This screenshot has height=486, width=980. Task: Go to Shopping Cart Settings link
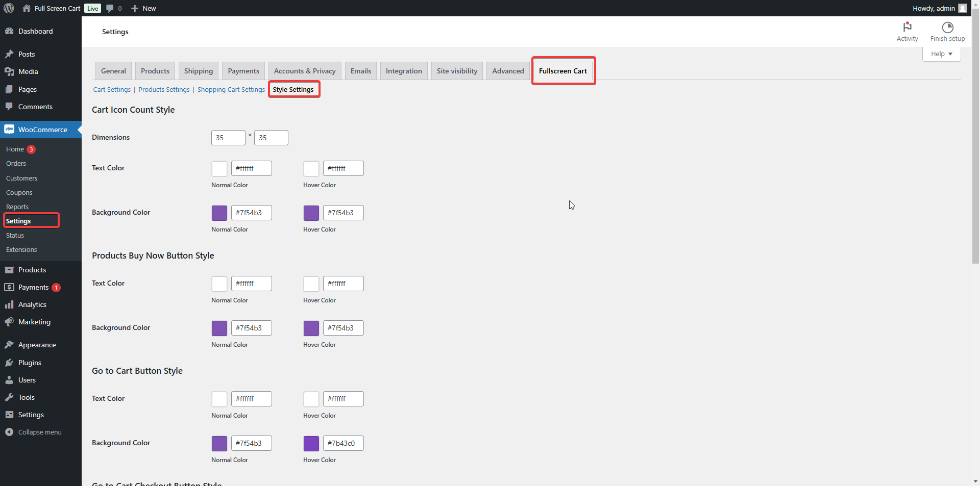231,90
